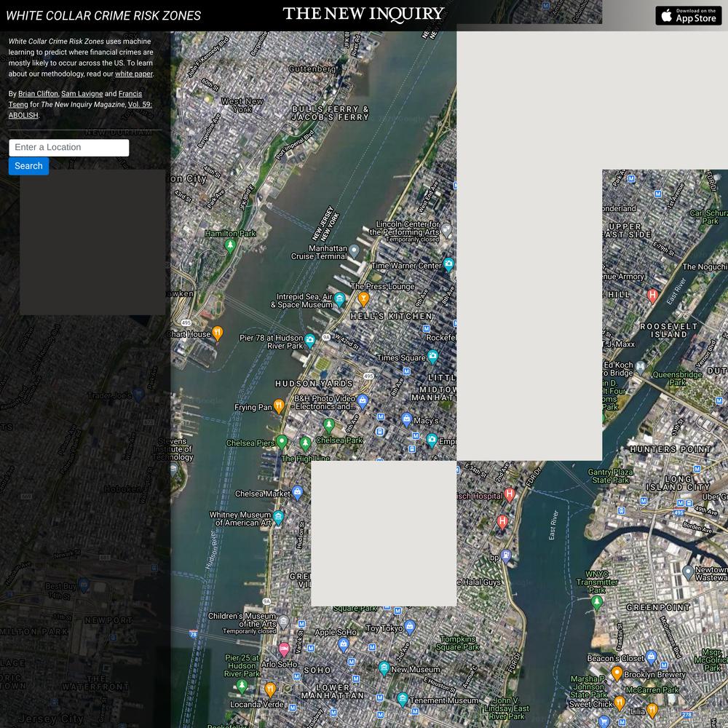Image resolution: width=728 pixels, height=728 pixels.
Task: Click the McCarren Park label
Action: [x=652, y=690]
